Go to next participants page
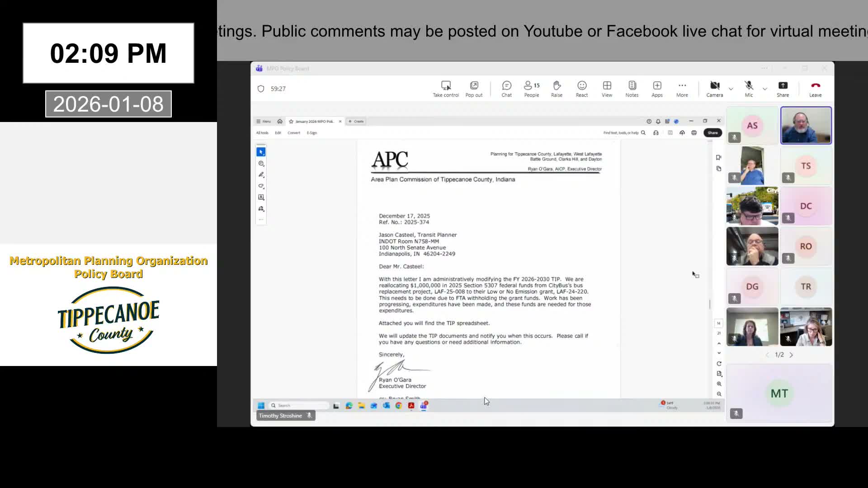Image resolution: width=868 pixels, height=488 pixels. click(x=791, y=355)
